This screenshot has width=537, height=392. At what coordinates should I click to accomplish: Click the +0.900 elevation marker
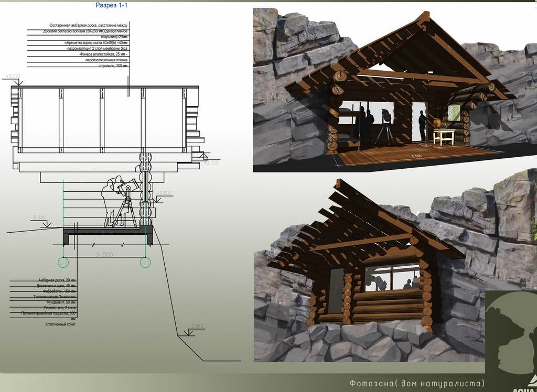click(164, 193)
